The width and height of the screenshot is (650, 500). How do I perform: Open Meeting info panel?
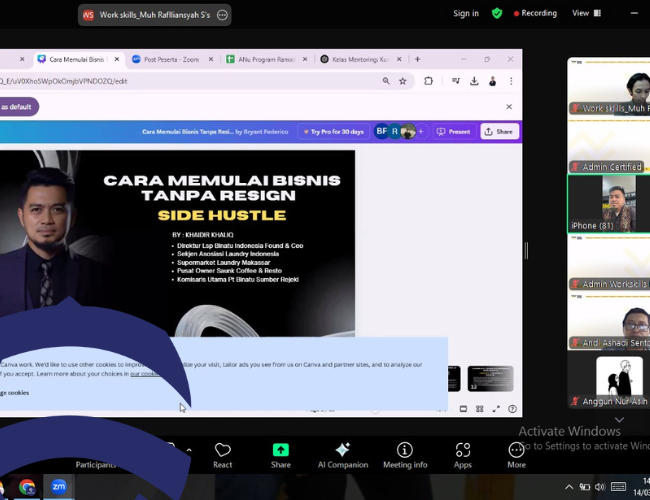405,455
